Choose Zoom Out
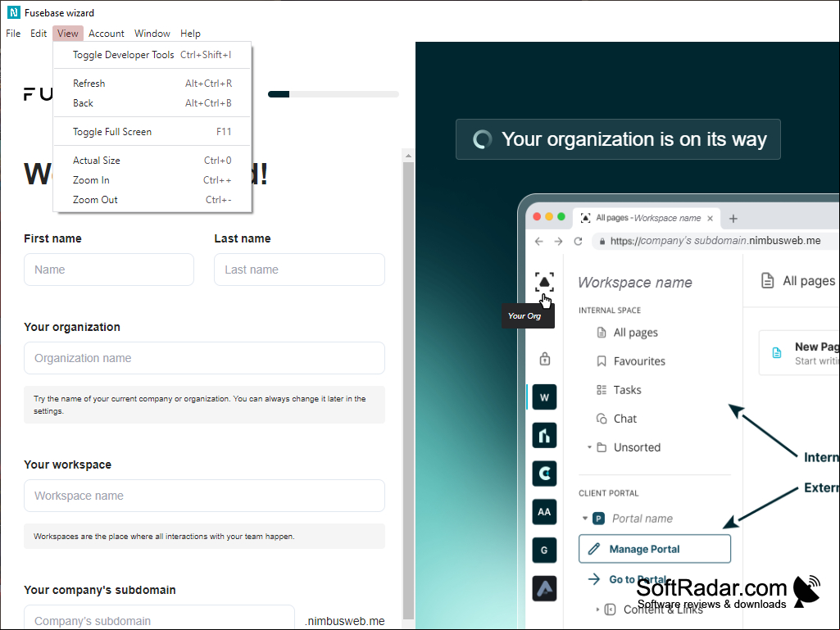The width and height of the screenshot is (840, 630). point(152,200)
